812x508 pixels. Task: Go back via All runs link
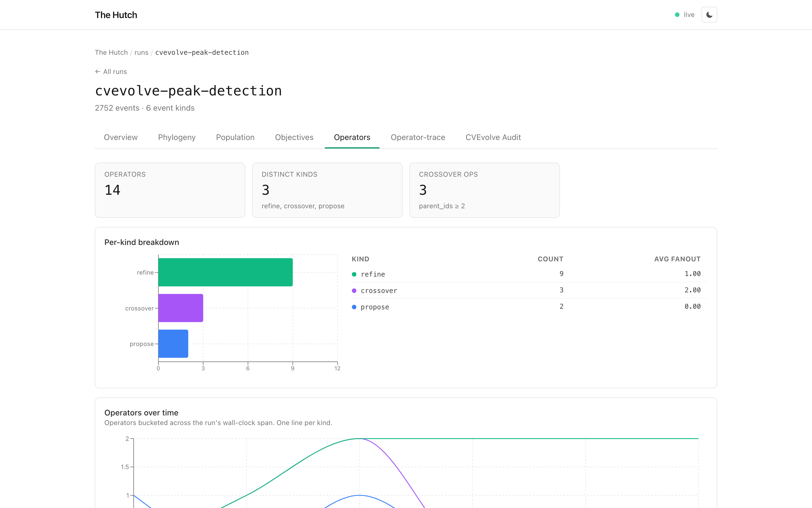coord(111,72)
